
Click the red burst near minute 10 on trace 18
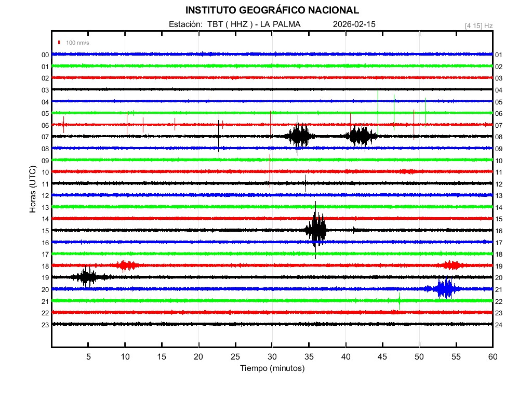click(x=126, y=265)
